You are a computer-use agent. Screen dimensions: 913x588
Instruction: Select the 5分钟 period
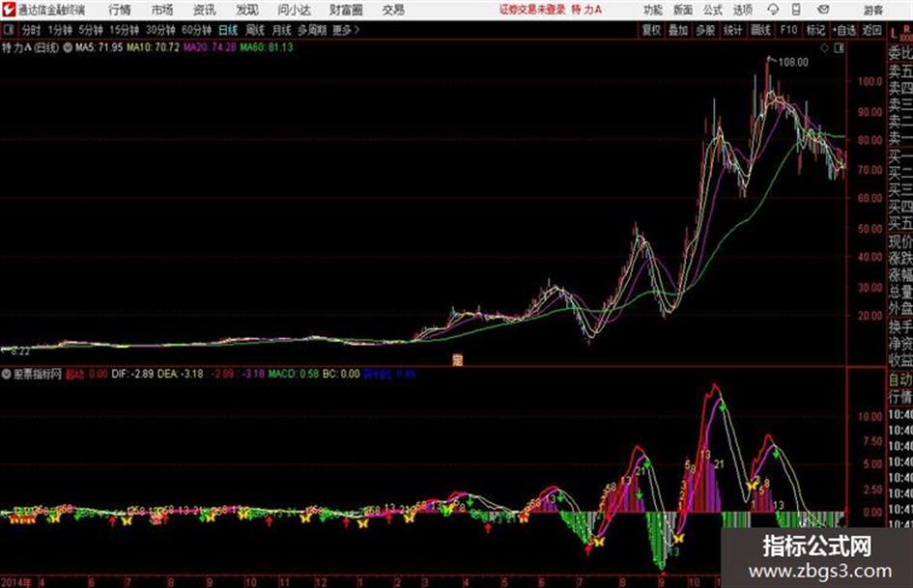click(91, 30)
